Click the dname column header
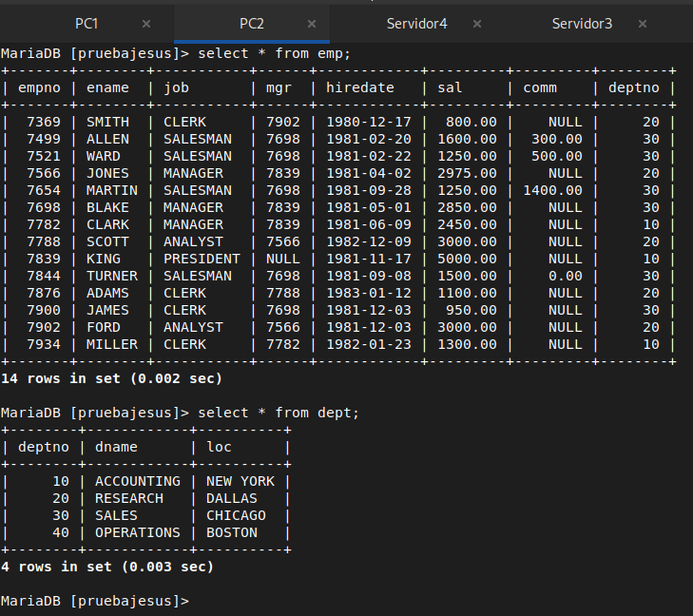Image resolution: width=693 pixels, height=616 pixels. tap(116, 447)
